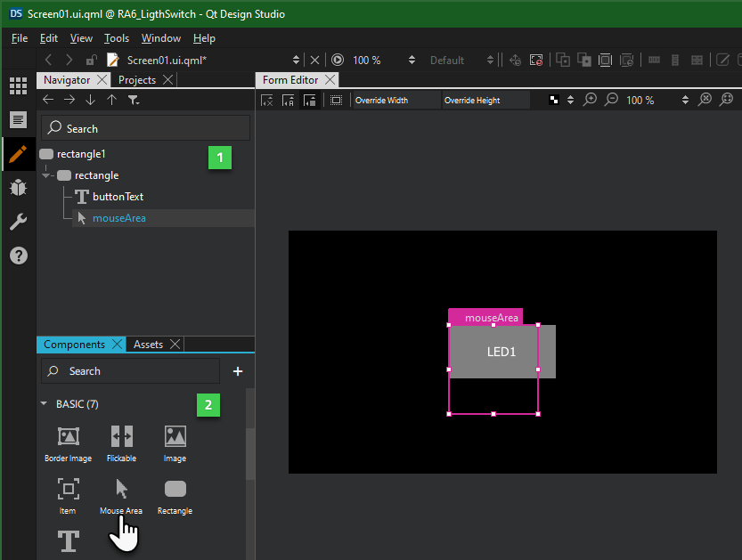Open the Welcome mode grid icon
Image resolution: width=742 pixels, height=560 pixels.
pyautogui.click(x=18, y=86)
